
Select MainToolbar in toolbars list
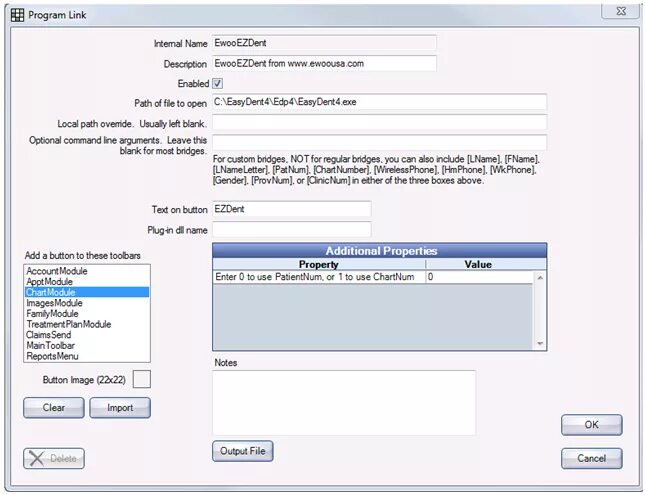pyautogui.click(x=87, y=346)
